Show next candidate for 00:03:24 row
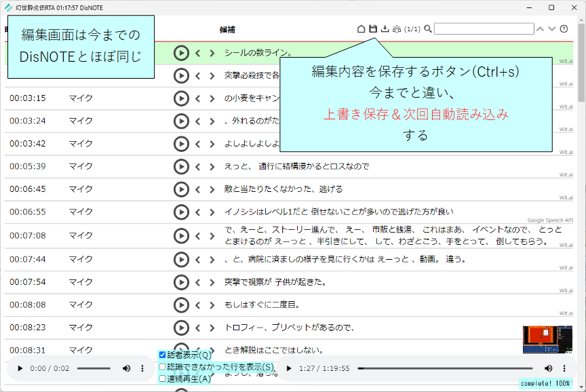This screenshot has width=586, height=392. click(212, 121)
